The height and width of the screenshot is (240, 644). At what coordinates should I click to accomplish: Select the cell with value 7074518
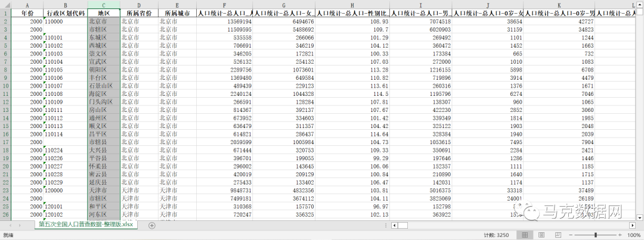pyautogui.click(x=420, y=21)
